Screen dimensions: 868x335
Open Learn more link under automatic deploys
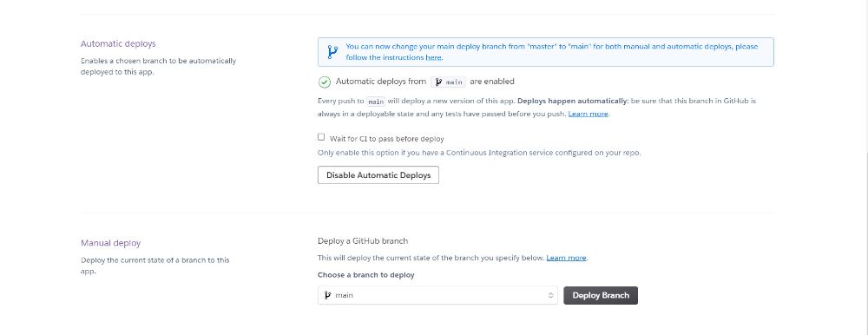pos(588,114)
